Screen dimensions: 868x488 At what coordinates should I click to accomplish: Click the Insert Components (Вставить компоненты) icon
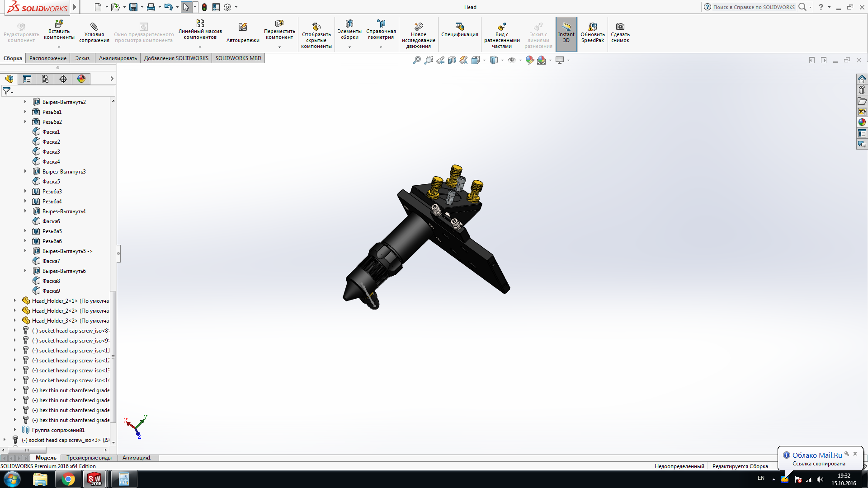[x=59, y=24]
